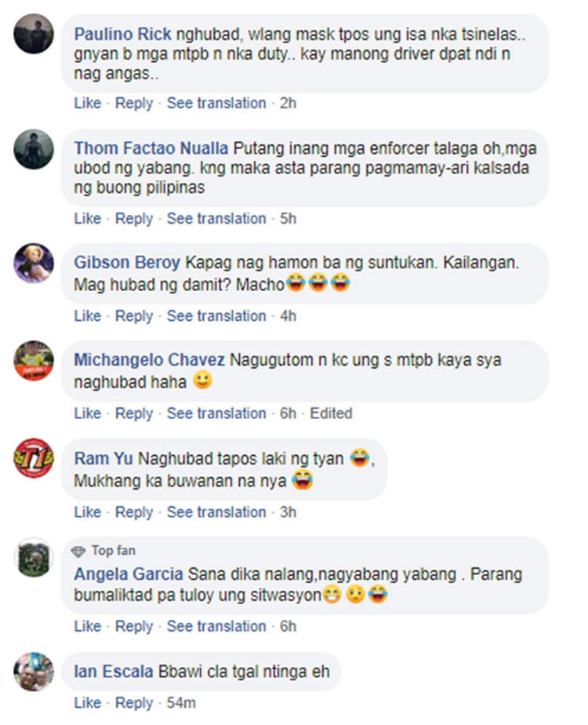Click the Top fan diamond badge
This screenshot has height=725, width=588.
coord(78,551)
